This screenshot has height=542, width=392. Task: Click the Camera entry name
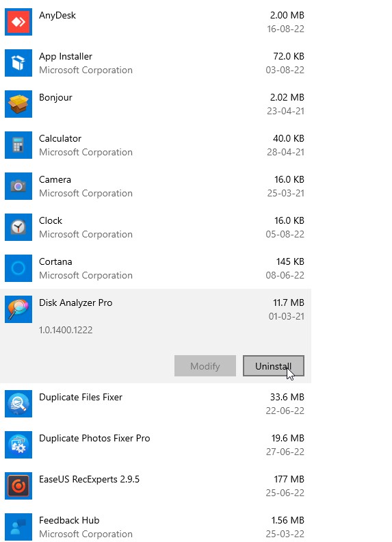click(x=55, y=180)
